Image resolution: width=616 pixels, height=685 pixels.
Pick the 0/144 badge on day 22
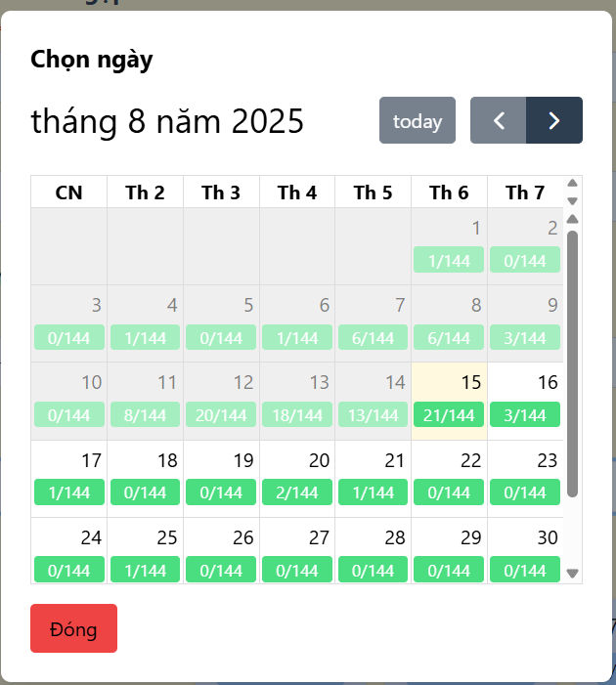(449, 492)
